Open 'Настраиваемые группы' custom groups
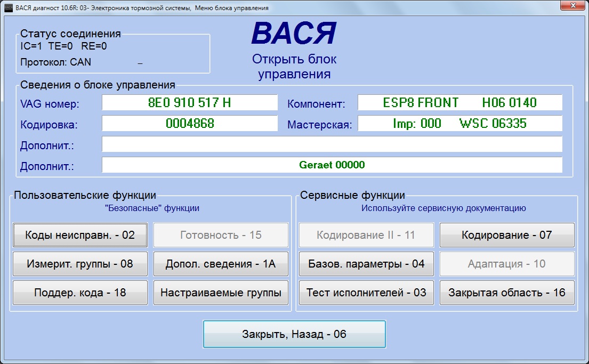 (x=221, y=293)
